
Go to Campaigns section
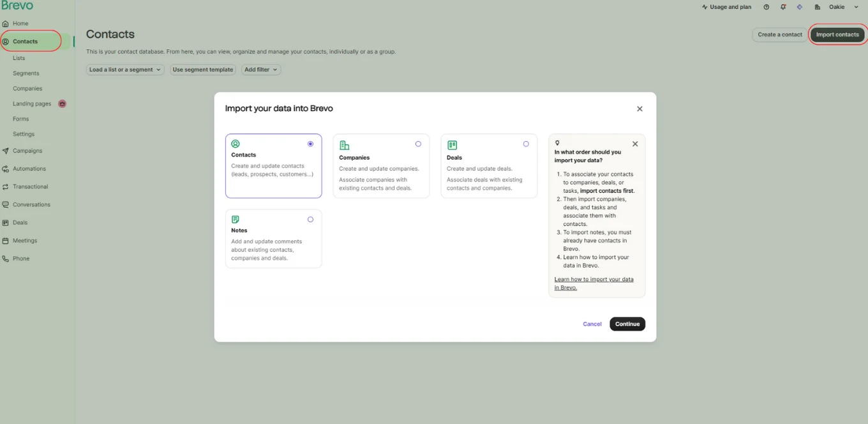pyautogui.click(x=27, y=151)
